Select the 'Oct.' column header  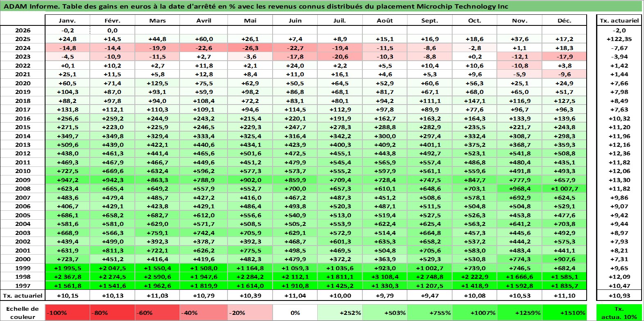pos(475,20)
